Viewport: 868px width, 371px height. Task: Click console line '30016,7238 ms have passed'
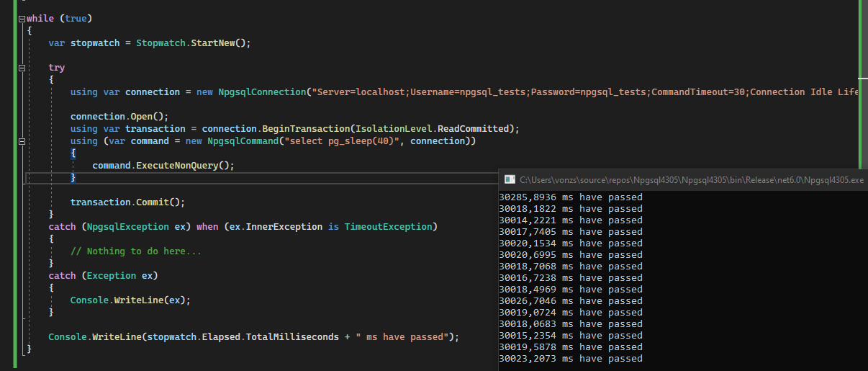point(571,277)
